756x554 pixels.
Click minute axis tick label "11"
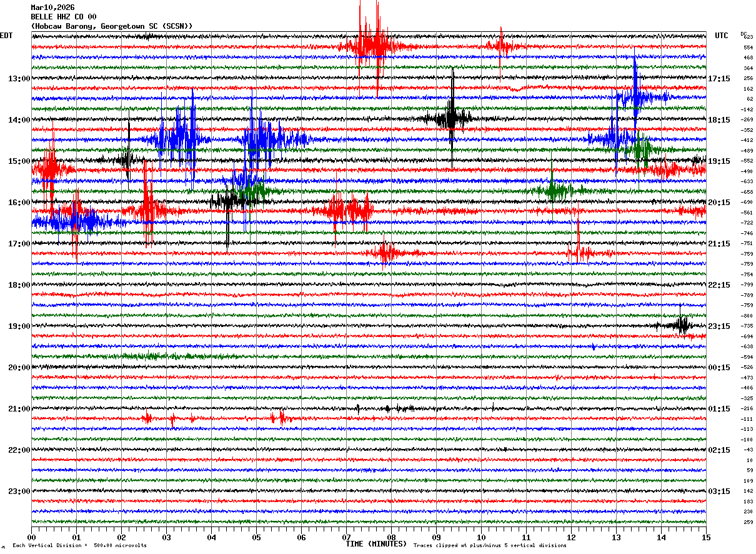[526, 538]
